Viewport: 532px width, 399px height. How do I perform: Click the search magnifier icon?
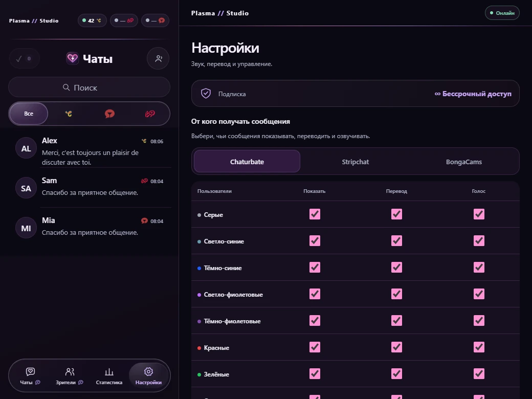pos(66,87)
